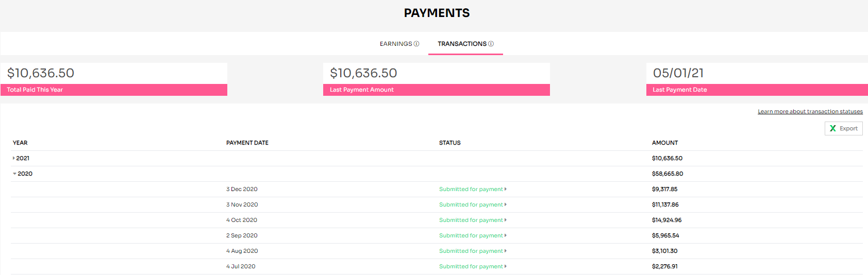868x275 pixels.
Task: Open Learn more about transaction statuses link
Action: point(810,111)
